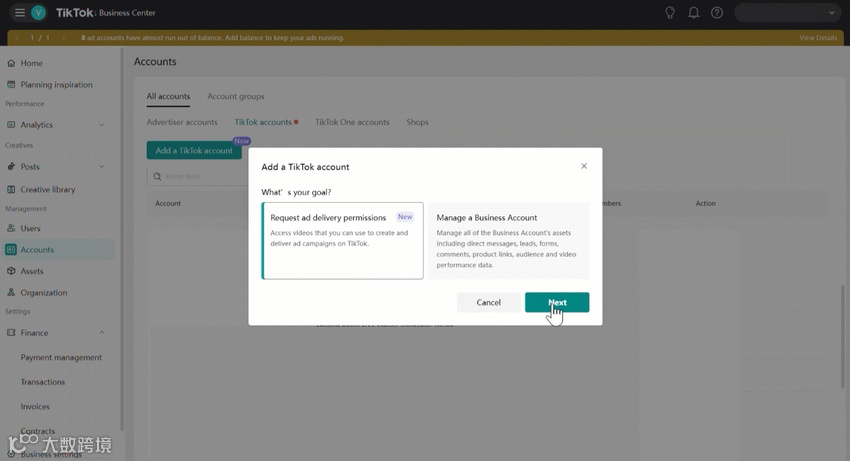Click the search magnifier icon
The width and height of the screenshot is (850, 461).
tap(157, 176)
